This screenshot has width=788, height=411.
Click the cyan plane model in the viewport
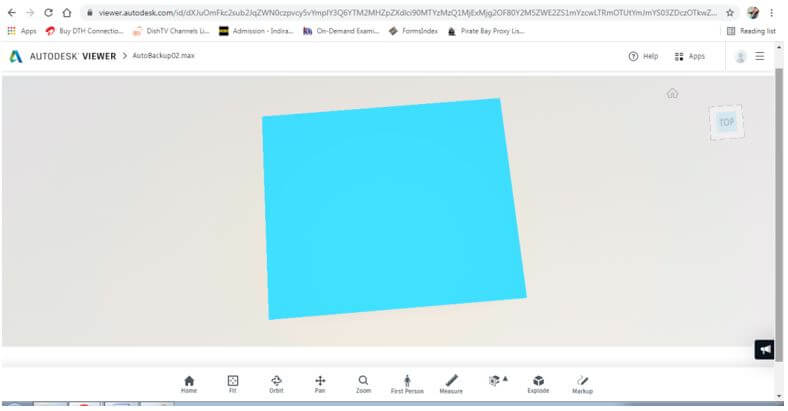[393, 209]
